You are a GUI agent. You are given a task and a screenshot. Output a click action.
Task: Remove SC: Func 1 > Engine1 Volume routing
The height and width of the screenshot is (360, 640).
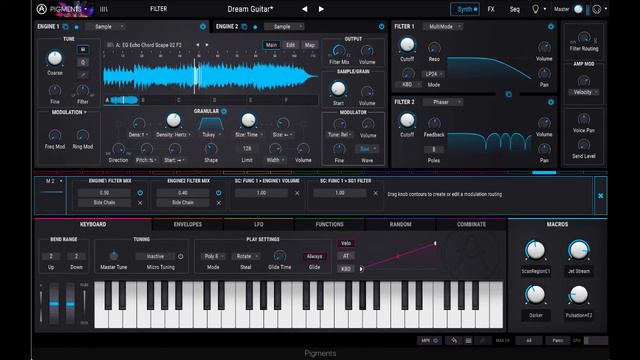[297, 193]
